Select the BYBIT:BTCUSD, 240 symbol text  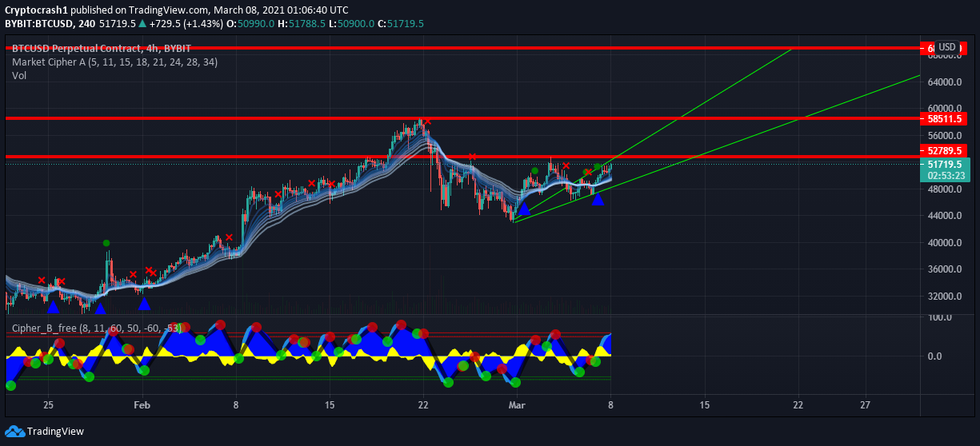pos(50,24)
